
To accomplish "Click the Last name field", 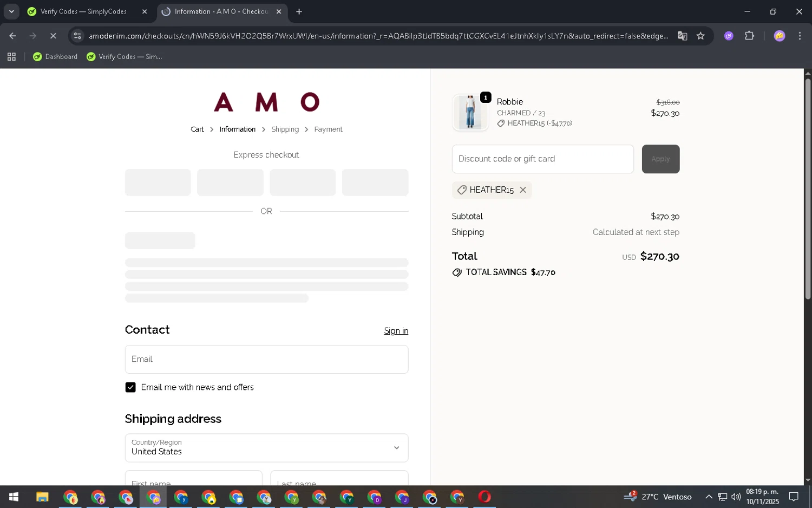I will pyautogui.click(x=339, y=478).
